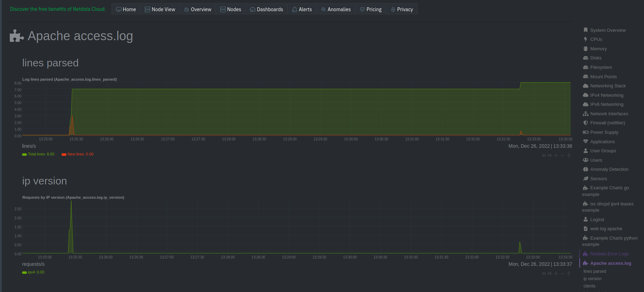Image resolution: width=644 pixels, height=292 pixels.
Task: Open the Anomalies tab
Action: tap(336, 9)
